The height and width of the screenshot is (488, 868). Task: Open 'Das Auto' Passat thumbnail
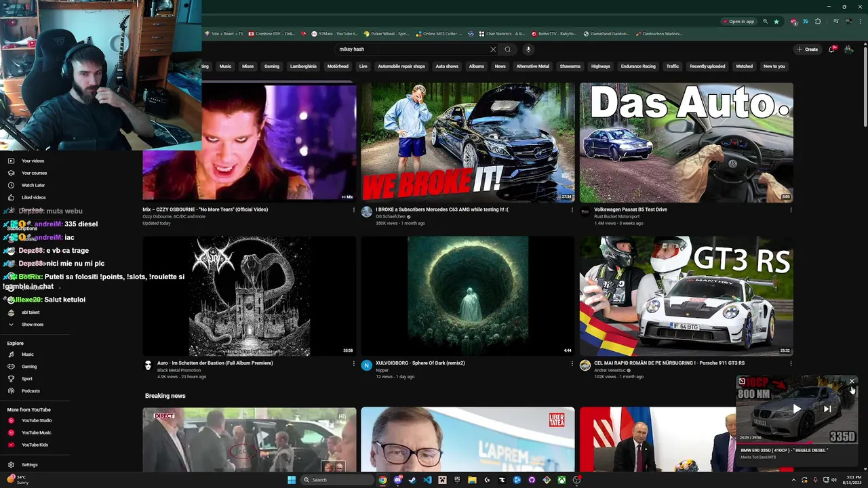click(686, 142)
